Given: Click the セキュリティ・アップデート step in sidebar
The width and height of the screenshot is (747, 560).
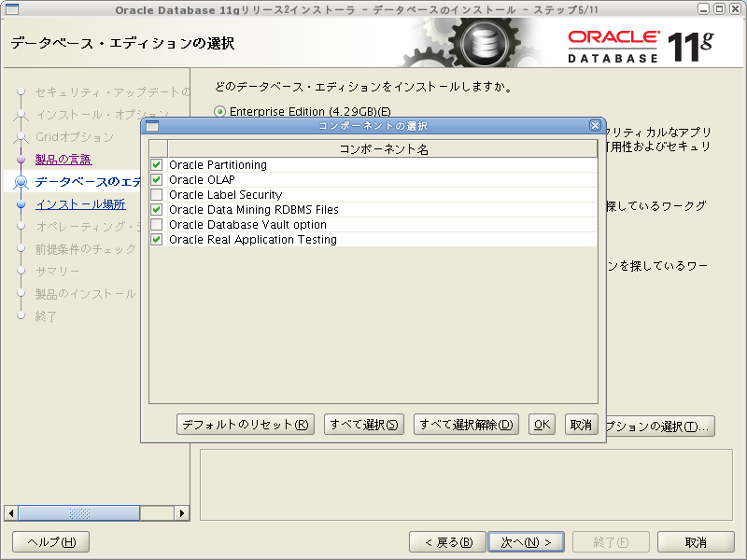Looking at the screenshot, I should [112, 91].
